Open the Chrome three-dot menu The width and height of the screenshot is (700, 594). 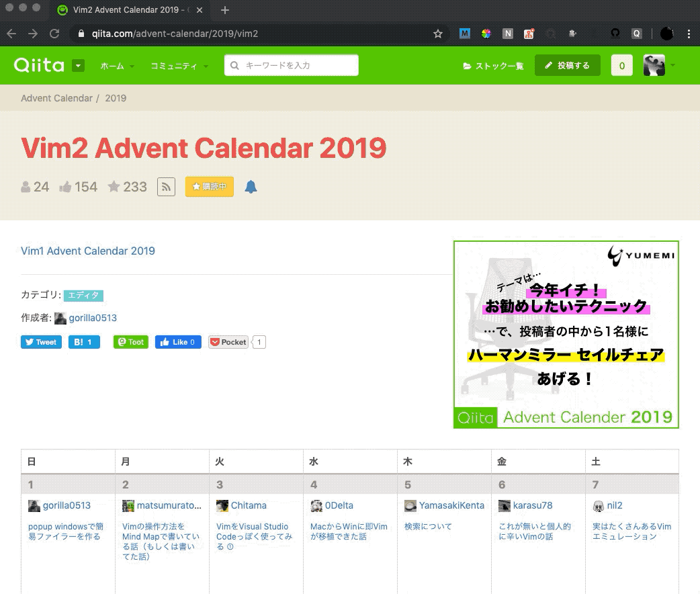[x=689, y=34]
